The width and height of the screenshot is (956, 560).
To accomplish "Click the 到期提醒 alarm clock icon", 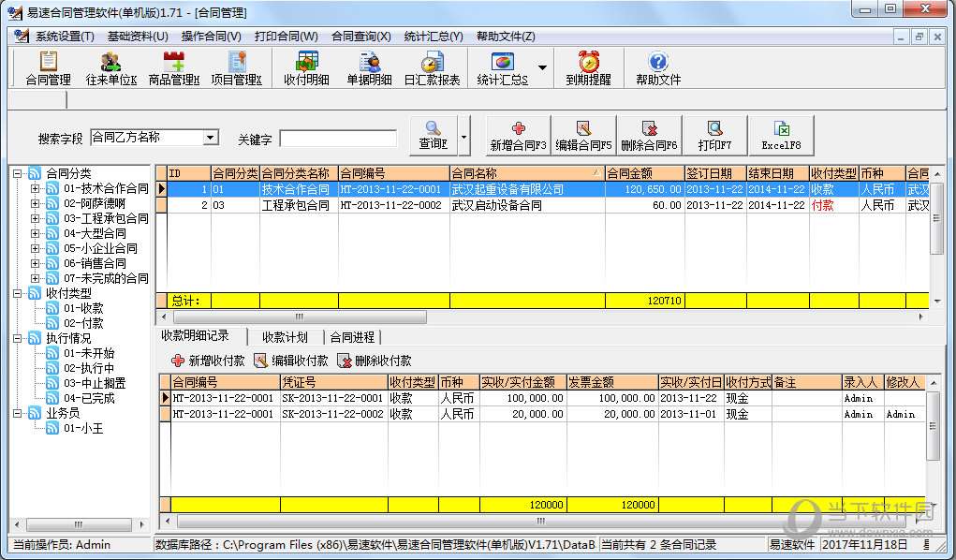I will (588, 68).
